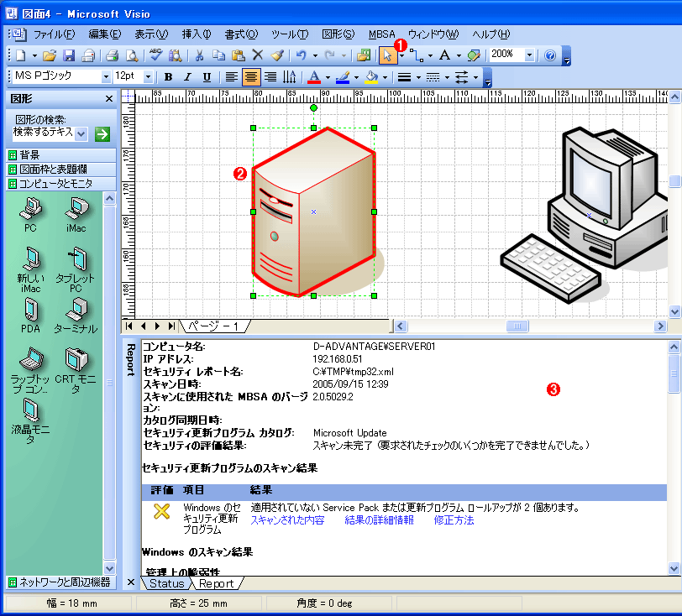Pick the PDA shape from the stencil
The width and height of the screenshot is (682, 616).
coord(30,316)
